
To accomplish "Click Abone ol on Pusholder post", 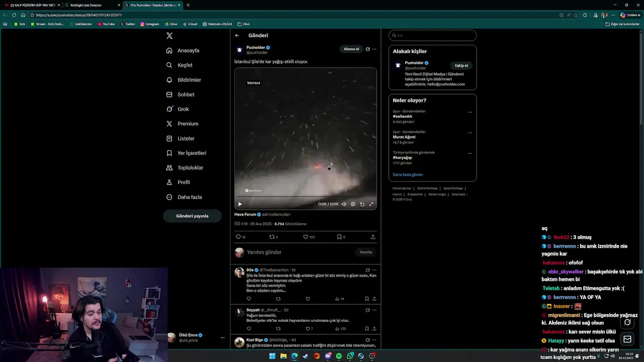I will [351, 49].
